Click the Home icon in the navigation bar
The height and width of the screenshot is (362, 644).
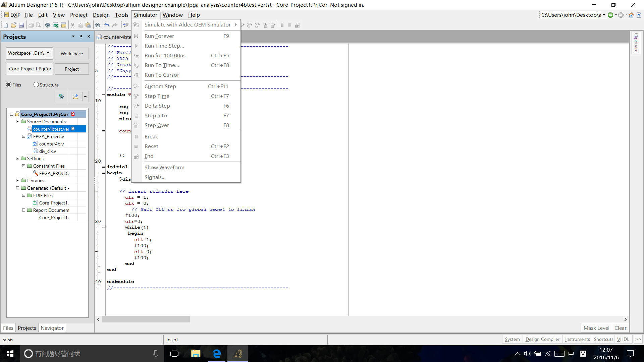[631, 15]
